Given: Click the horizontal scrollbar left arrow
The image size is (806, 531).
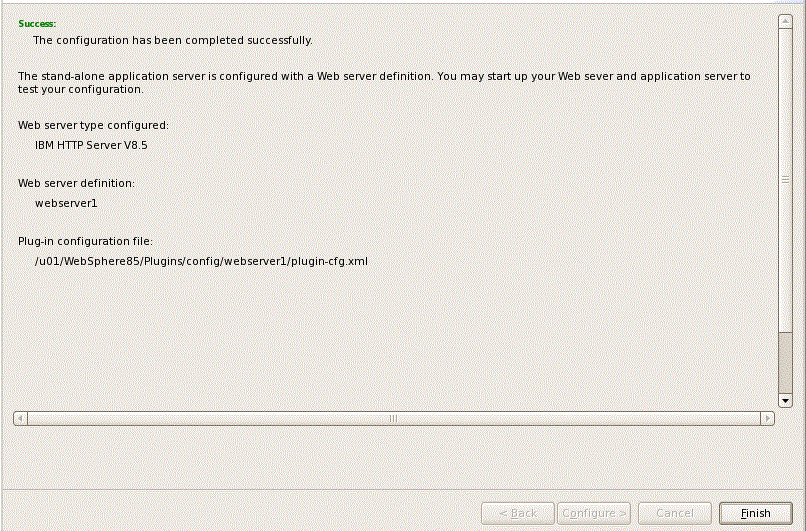Looking at the screenshot, I should tap(20, 418).
